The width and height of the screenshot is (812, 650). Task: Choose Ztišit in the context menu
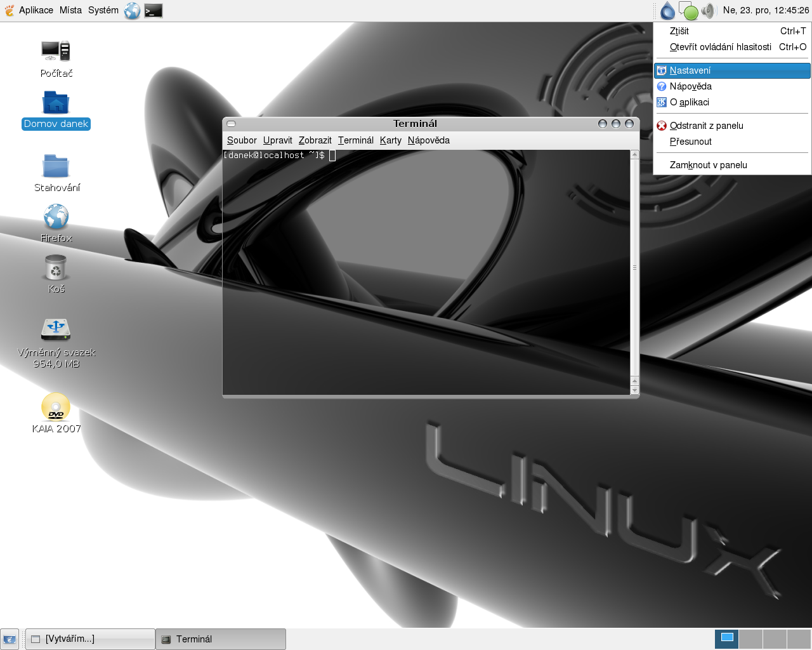(732, 31)
